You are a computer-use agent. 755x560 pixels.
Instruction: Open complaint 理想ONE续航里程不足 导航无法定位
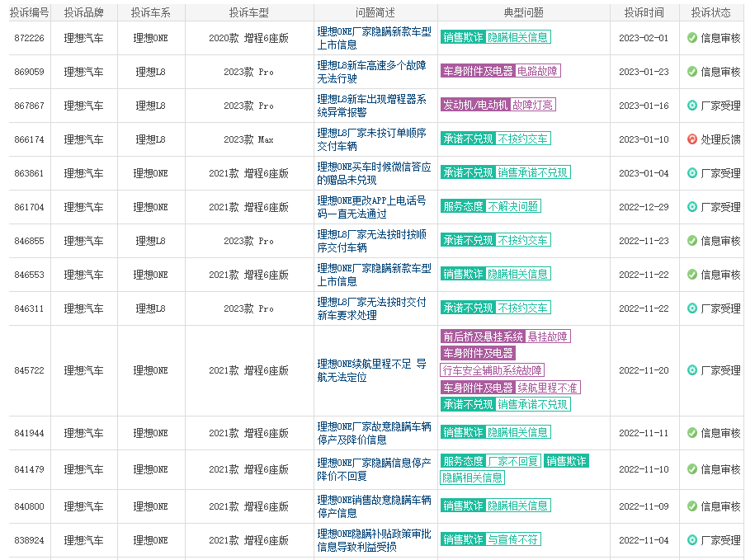(x=371, y=370)
